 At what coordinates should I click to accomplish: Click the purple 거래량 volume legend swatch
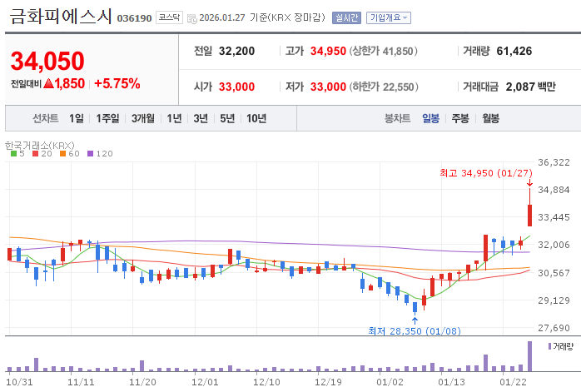550,346
